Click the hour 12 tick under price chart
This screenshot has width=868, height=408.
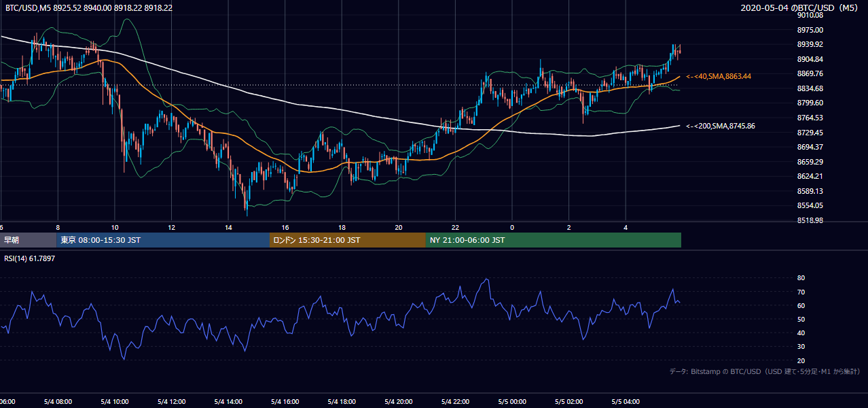171,227
